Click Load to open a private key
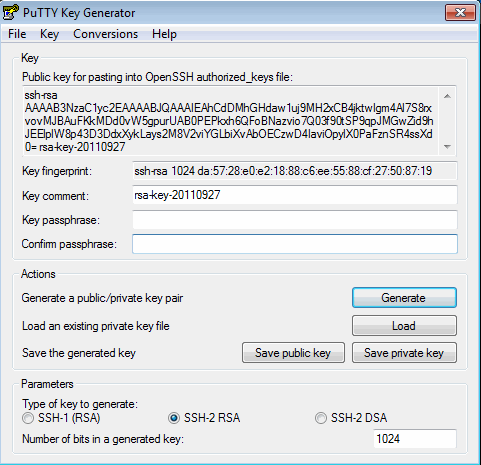The height and width of the screenshot is (465, 481). (x=404, y=326)
